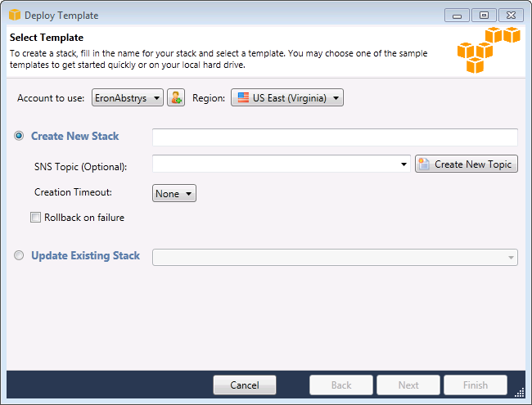This screenshot has width=532, height=405.
Task: Click the Create New Topic icon
Action: tap(424, 164)
